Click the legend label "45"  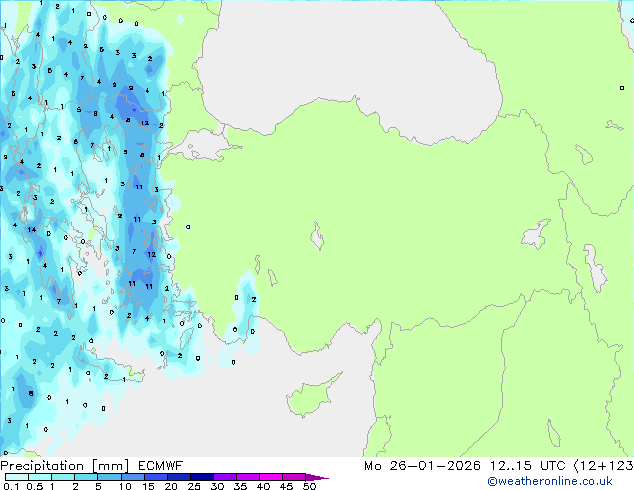pyautogui.click(x=286, y=486)
